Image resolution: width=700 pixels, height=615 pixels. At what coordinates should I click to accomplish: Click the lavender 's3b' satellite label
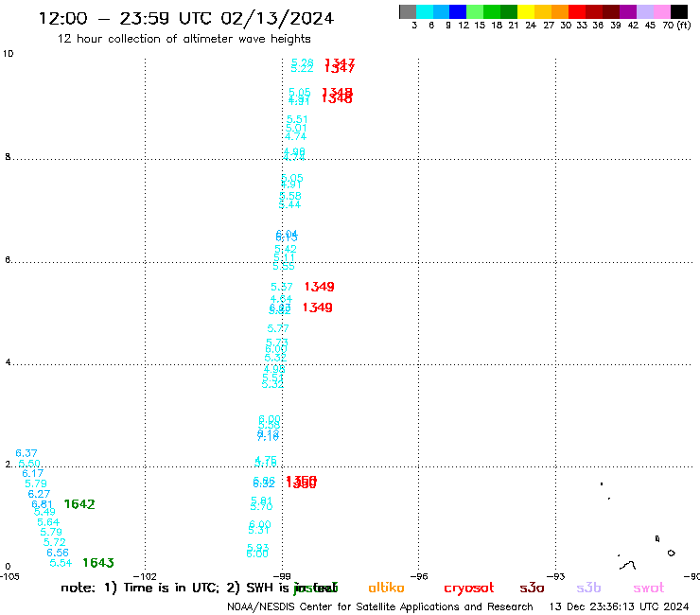pos(588,588)
